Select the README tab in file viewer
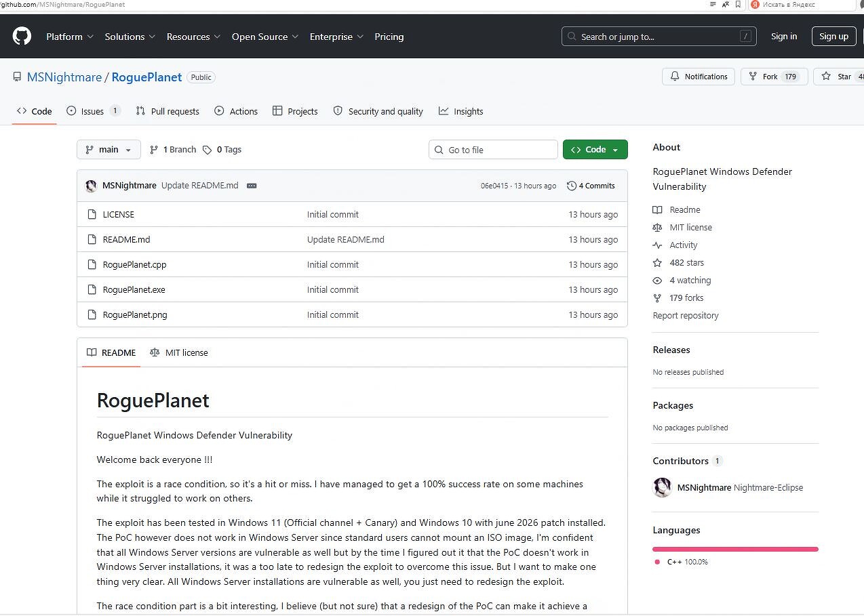Screen dimensions: 864x616 111,352
